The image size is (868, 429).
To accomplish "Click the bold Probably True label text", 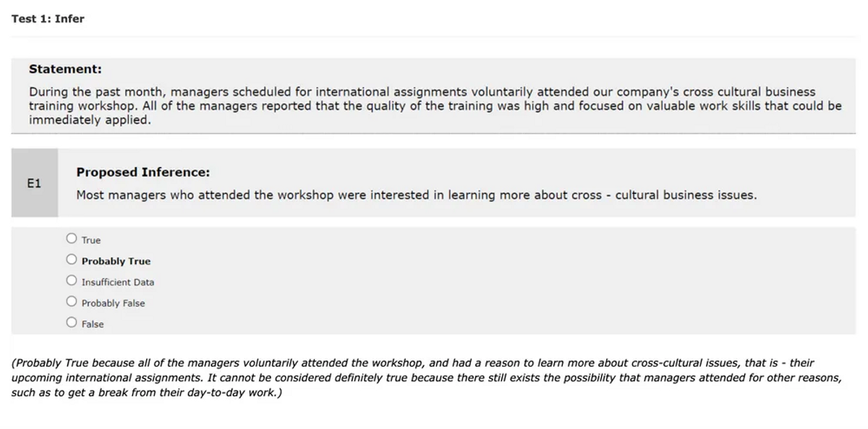I will coord(116,261).
